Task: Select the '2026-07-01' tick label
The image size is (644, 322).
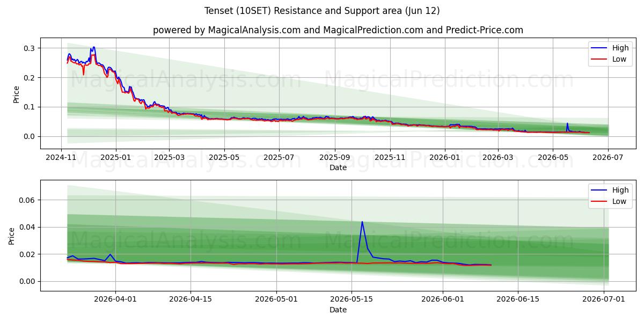Action: [x=604, y=299]
